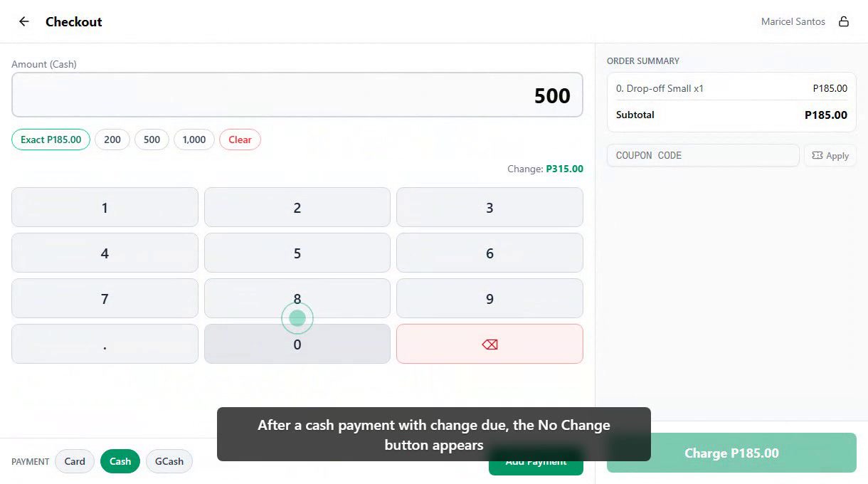Click the Add Payment button

pos(536,461)
